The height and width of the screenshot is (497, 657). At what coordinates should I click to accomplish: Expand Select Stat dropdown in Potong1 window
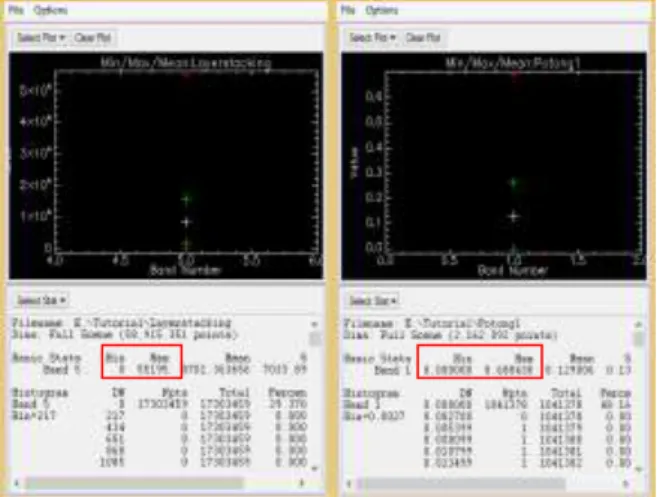pos(373,301)
